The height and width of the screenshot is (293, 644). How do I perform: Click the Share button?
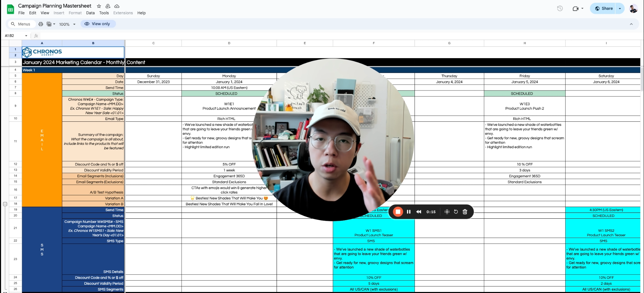604,9
